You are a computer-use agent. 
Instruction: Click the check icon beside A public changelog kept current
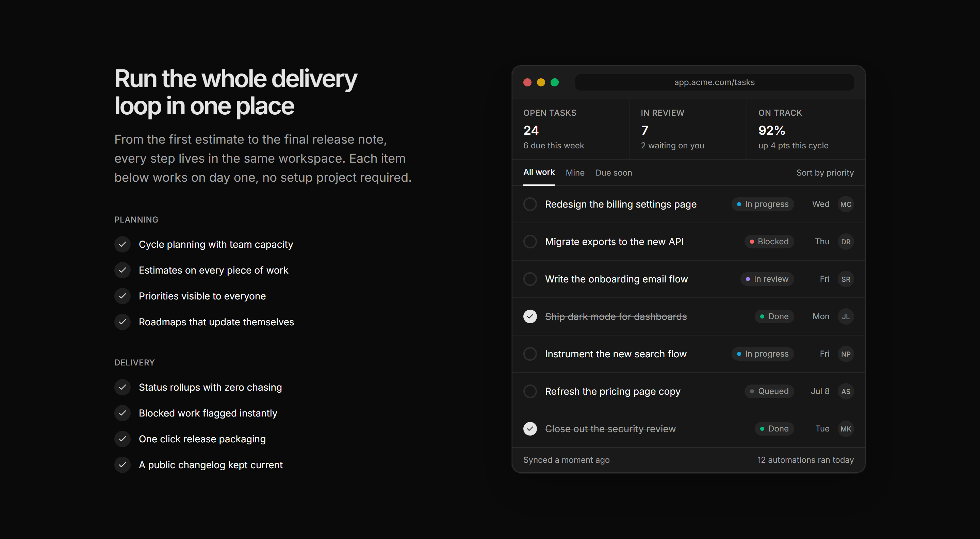[122, 465]
